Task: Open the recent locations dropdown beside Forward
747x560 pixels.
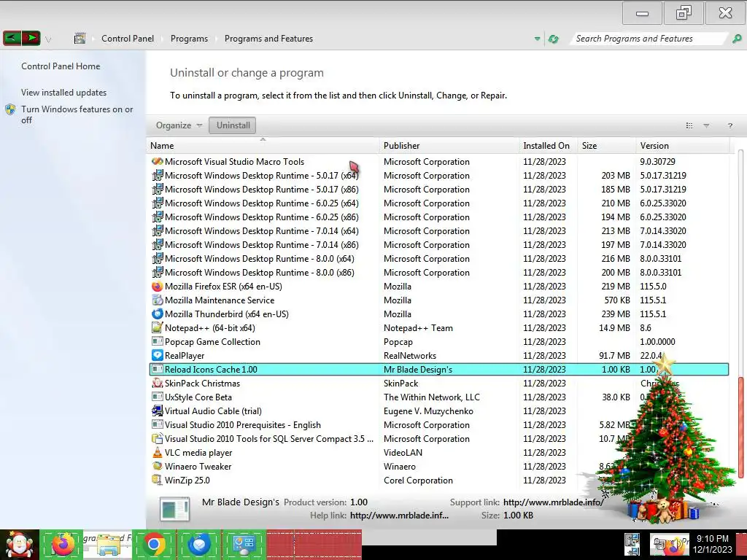Action: point(48,39)
